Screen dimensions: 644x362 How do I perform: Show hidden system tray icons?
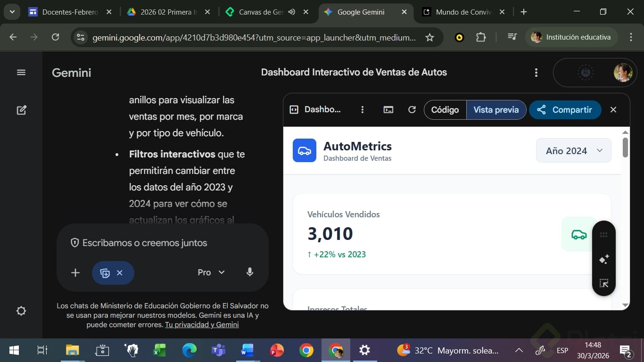pyautogui.click(x=519, y=351)
